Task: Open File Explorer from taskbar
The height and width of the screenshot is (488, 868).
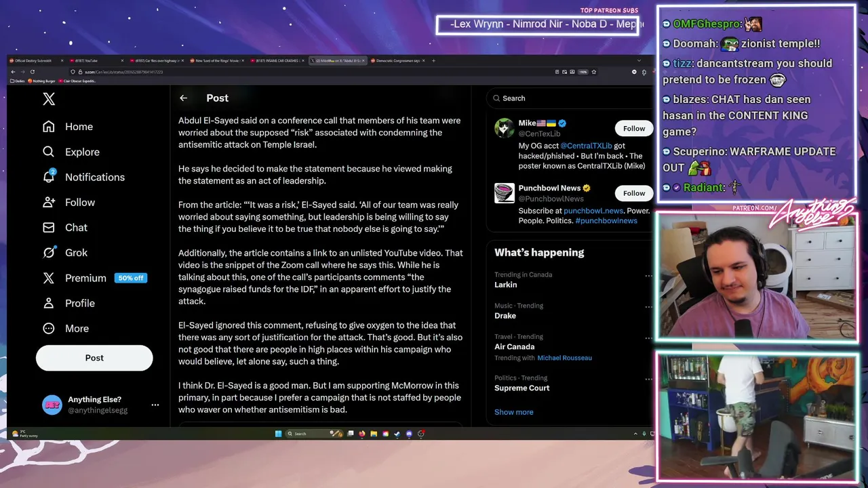Action: pos(374,434)
